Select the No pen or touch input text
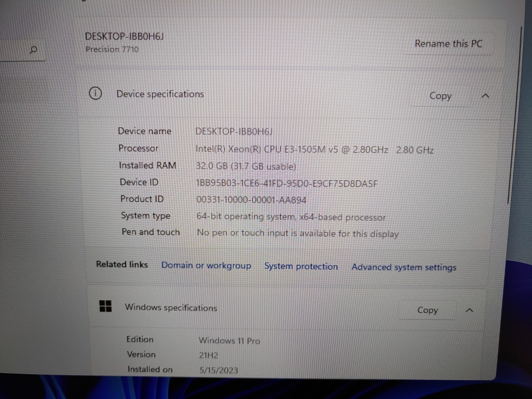The width and height of the screenshot is (532, 399). coord(298,233)
